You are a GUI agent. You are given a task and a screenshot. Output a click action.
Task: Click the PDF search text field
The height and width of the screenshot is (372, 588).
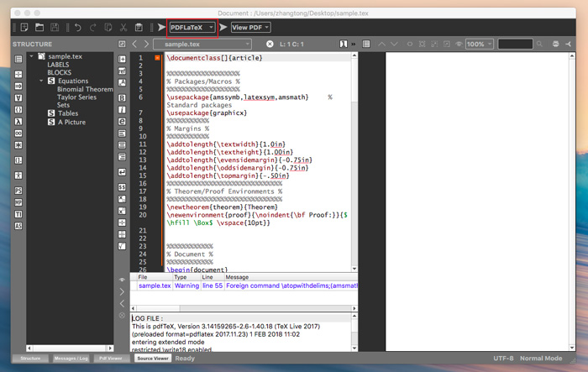click(515, 45)
